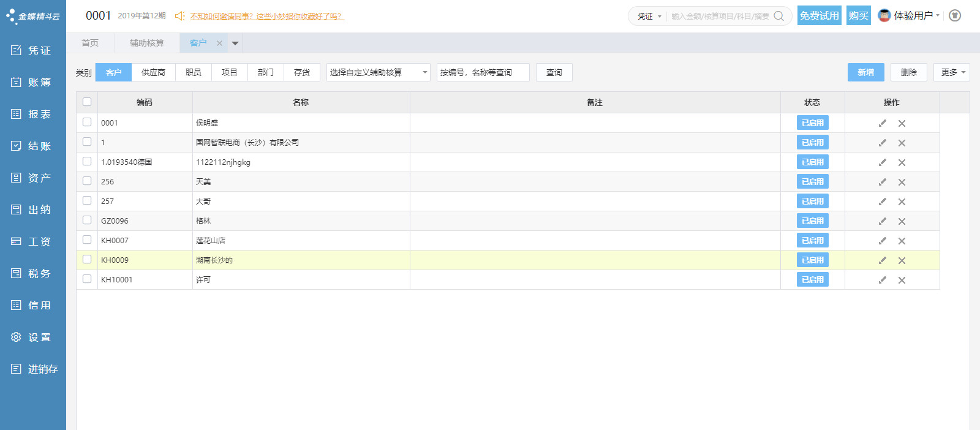Image resolution: width=980 pixels, height=430 pixels.
Task: Click the announcement speaker icon
Action: click(x=179, y=16)
